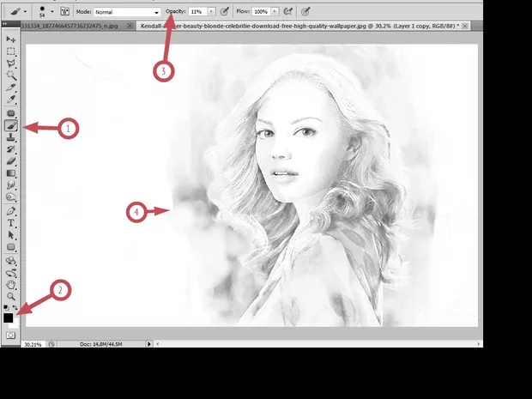
Task: Pick the Rectangular Marquee tool
Action: [11, 51]
